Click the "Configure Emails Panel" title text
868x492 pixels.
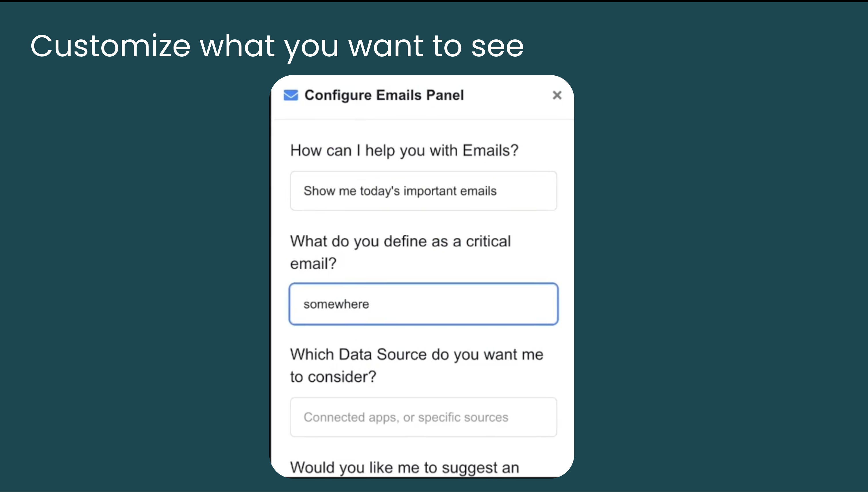(384, 95)
